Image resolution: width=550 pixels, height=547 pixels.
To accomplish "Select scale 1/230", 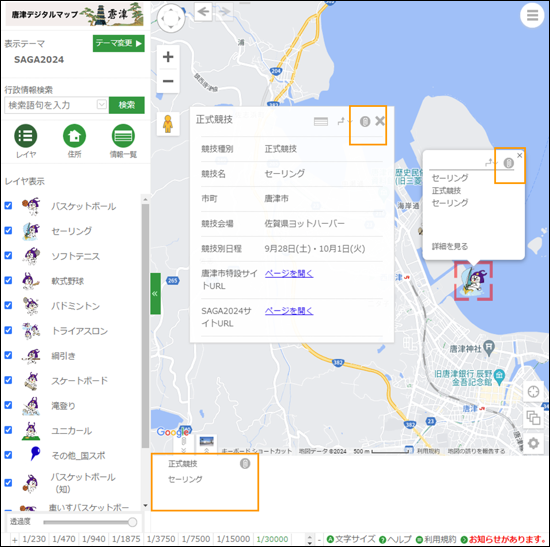I will (34, 539).
